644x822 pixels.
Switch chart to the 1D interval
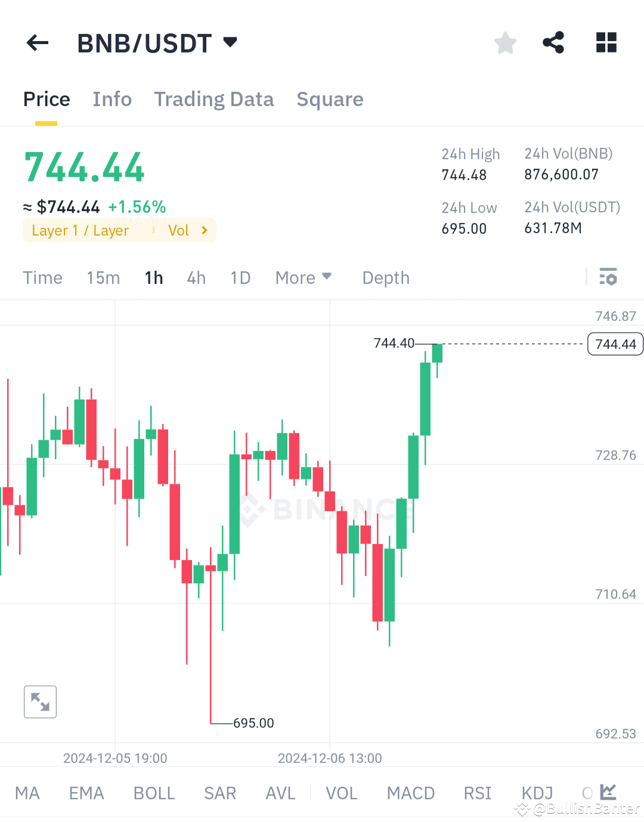point(240,277)
